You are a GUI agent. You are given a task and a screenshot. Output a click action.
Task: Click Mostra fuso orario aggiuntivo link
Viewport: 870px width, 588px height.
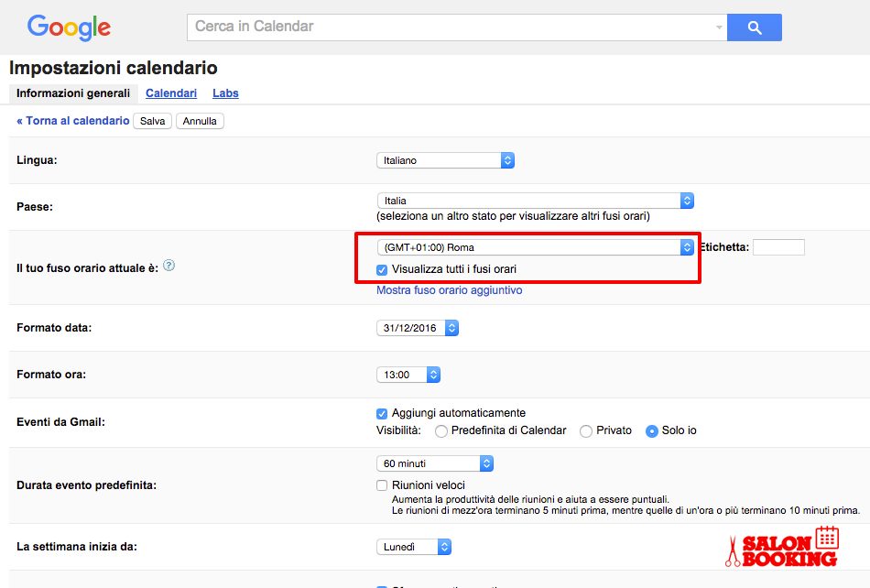pyautogui.click(x=450, y=290)
